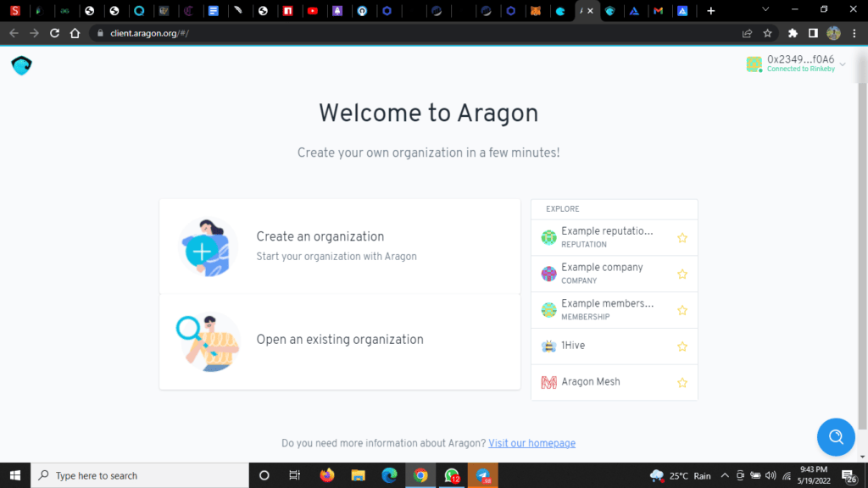Select Open an existing organization card
This screenshot has height=488, width=868.
pyautogui.click(x=340, y=342)
